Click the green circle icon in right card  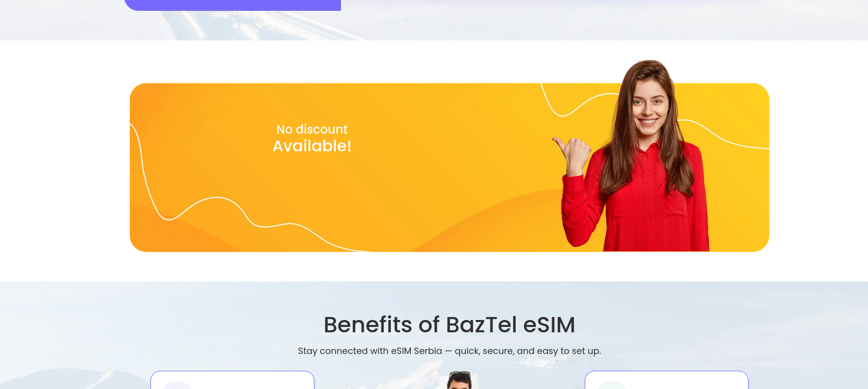[611, 385]
